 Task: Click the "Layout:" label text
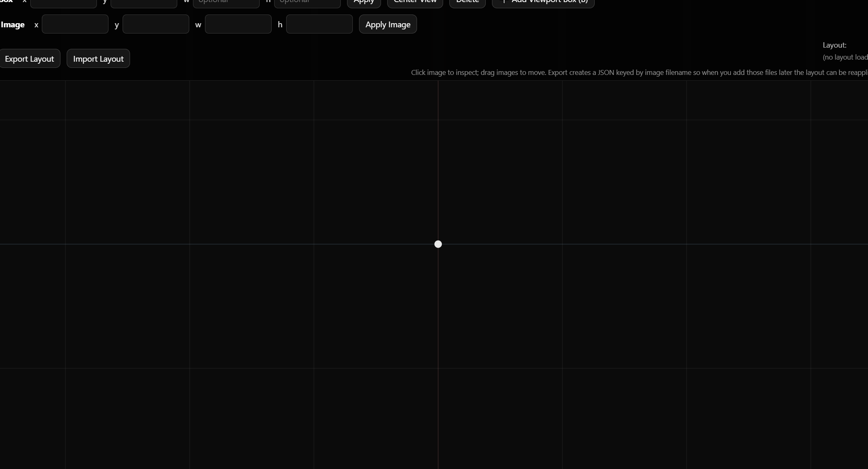[x=834, y=45]
